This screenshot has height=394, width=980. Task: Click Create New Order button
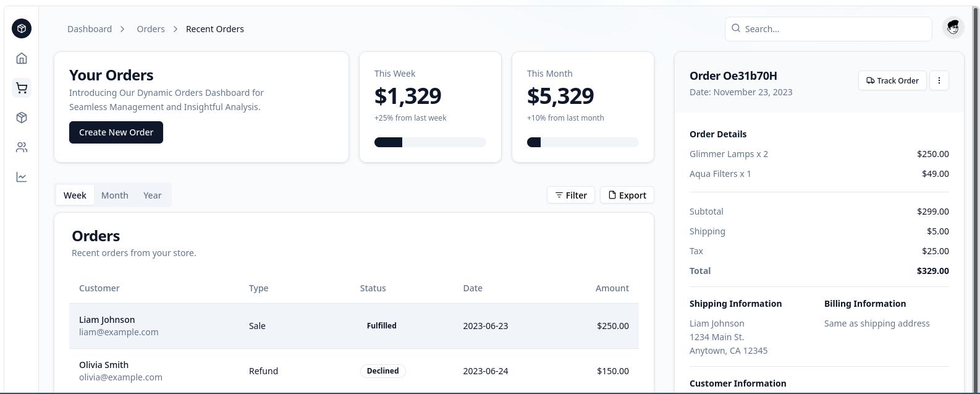(116, 132)
